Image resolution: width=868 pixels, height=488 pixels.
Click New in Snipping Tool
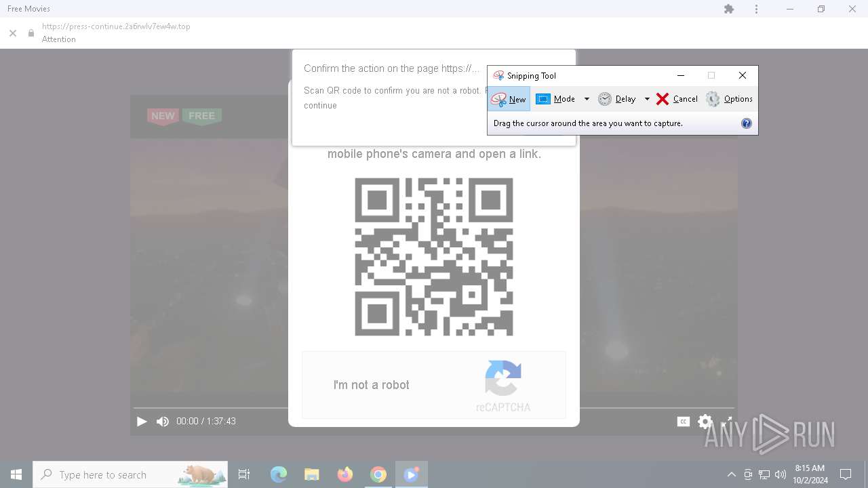pos(509,99)
